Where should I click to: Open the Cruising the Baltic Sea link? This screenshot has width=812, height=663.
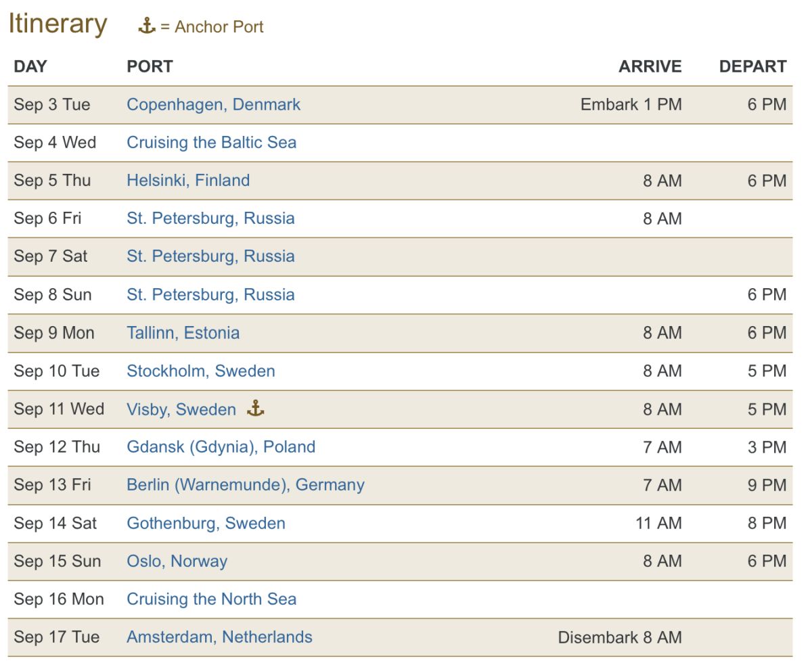[x=211, y=143]
